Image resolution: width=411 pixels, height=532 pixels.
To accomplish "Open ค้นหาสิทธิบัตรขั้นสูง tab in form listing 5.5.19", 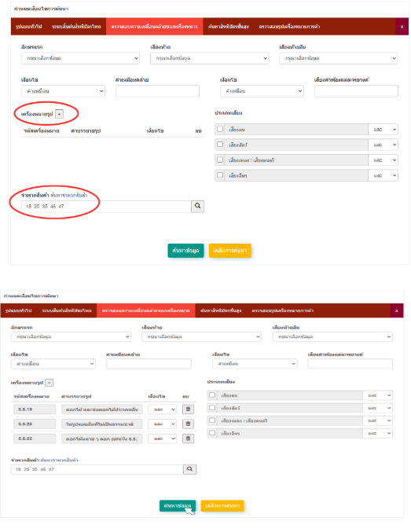I will coord(221,310).
